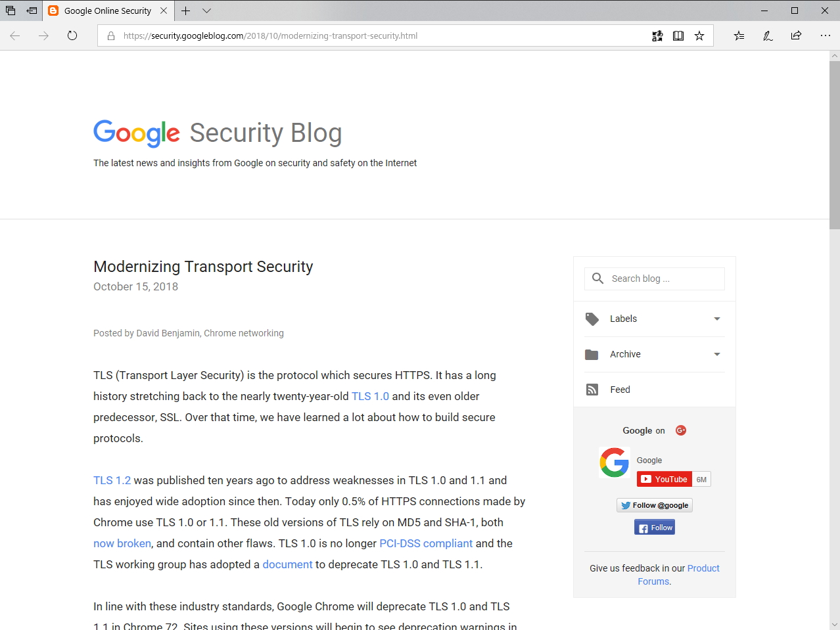Open the Share panel icon

(796, 35)
